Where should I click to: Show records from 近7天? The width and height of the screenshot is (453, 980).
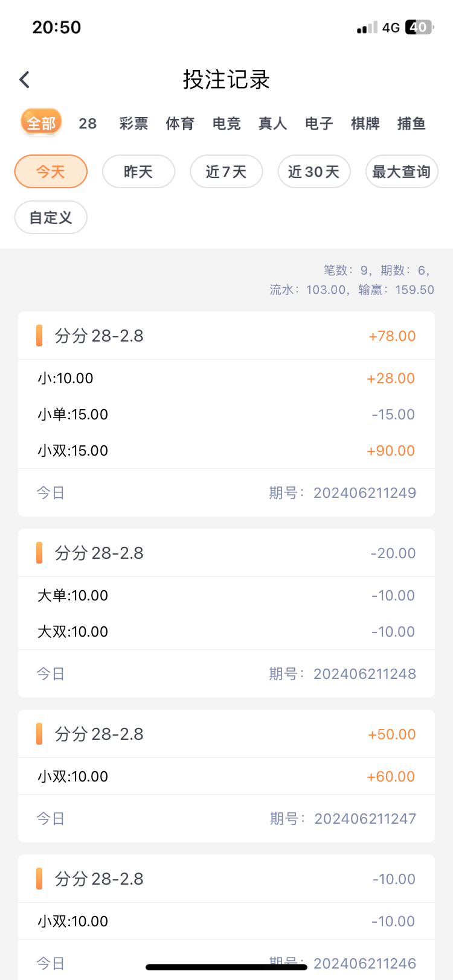(226, 172)
